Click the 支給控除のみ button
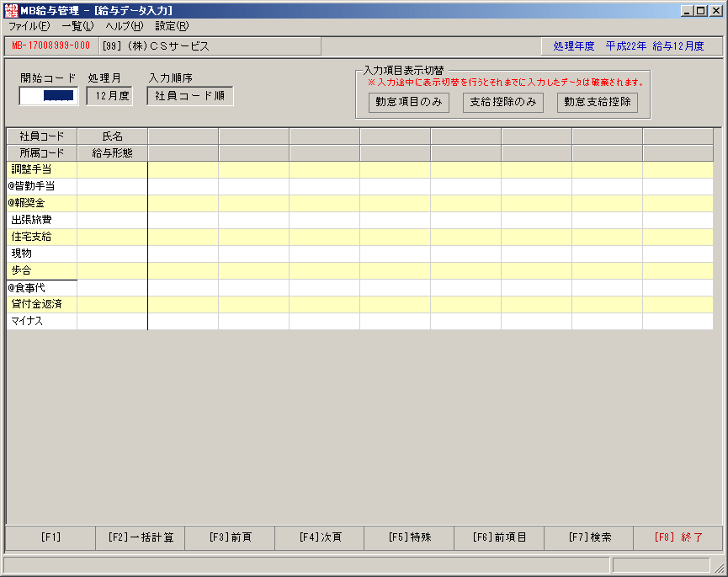The width and height of the screenshot is (728, 577). [502, 102]
